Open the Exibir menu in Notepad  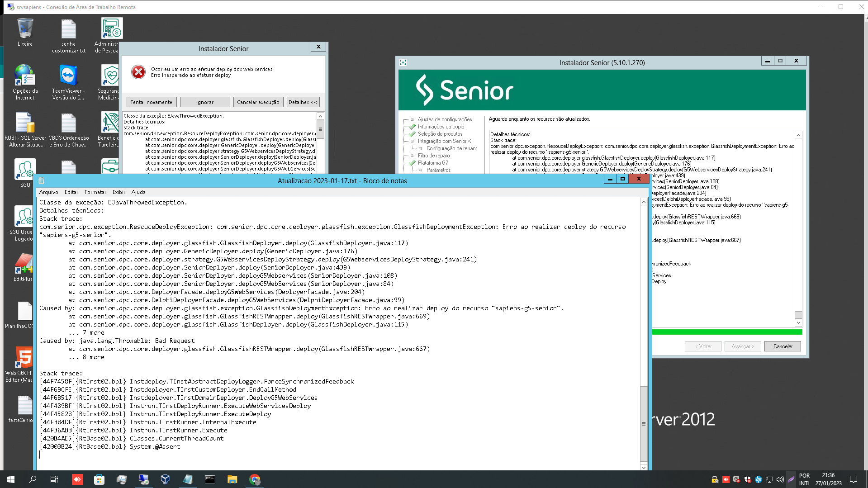point(119,192)
